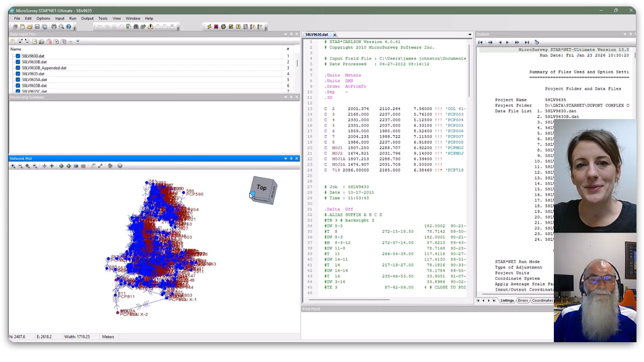Jump to first section in Output toolbar

tap(480, 42)
